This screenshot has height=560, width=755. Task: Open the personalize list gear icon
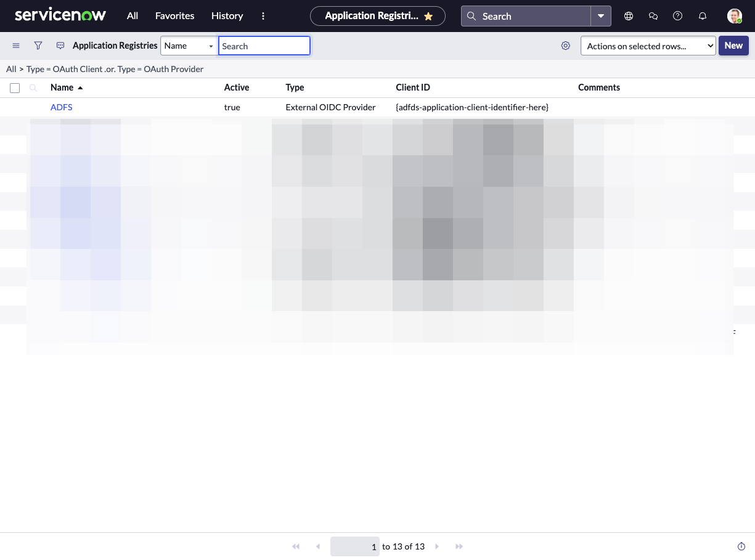pyautogui.click(x=566, y=46)
